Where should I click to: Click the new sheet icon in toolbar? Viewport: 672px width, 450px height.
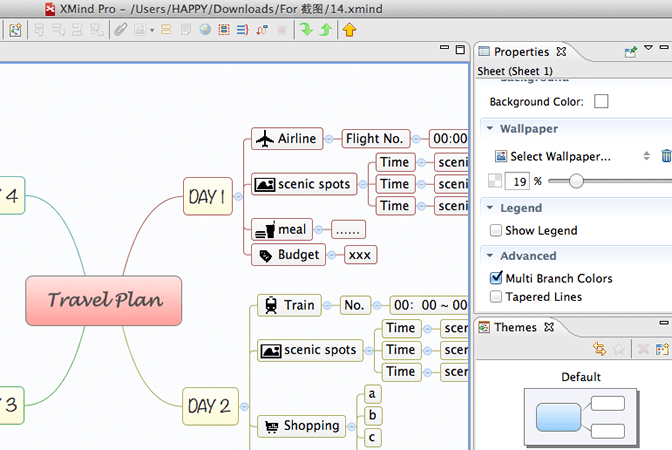pos(15,30)
